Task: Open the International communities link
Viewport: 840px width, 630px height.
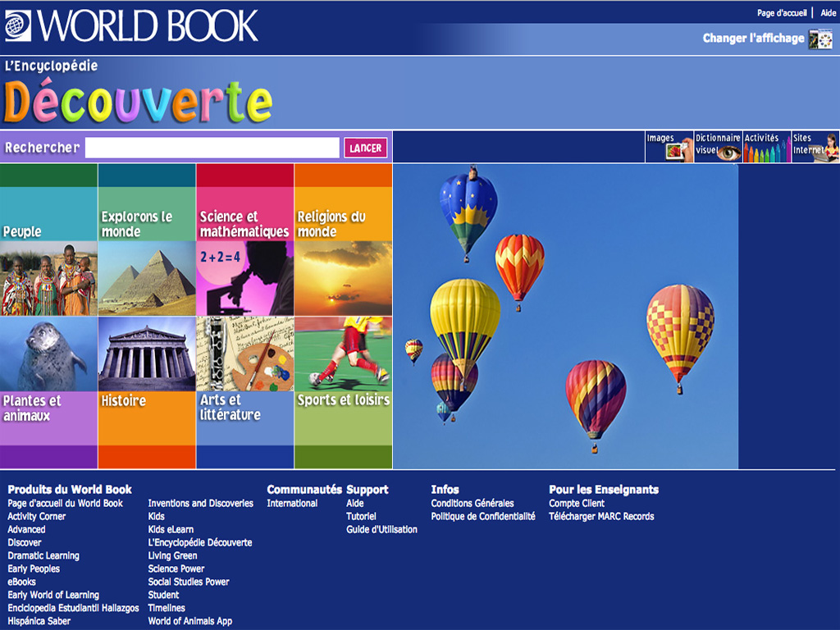Action: tap(292, 503)
